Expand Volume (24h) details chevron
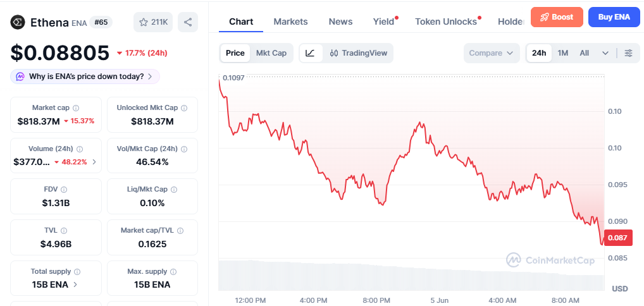This screenshot has width=644, height=306. (94, 162)
